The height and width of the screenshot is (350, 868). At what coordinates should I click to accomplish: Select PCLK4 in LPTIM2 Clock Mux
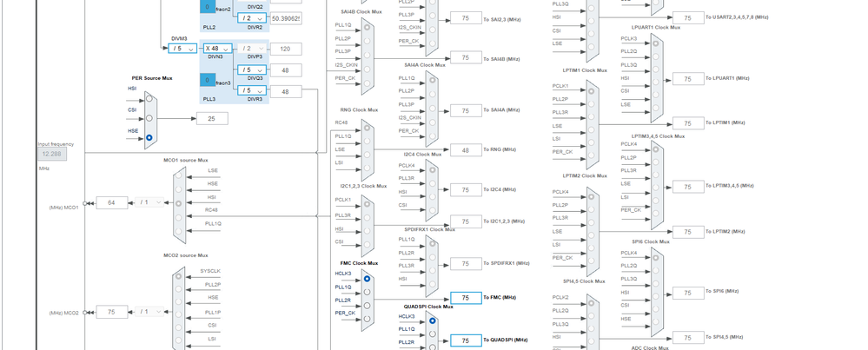point(593,197)
